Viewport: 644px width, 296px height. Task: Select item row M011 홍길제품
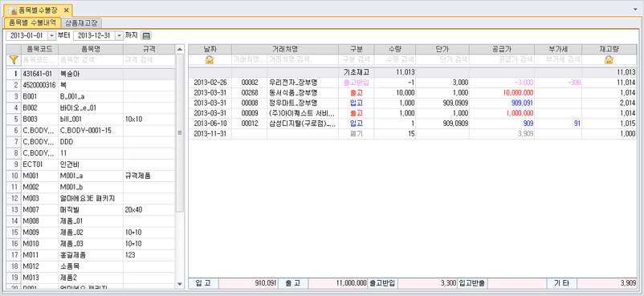[x=91, y=255]
